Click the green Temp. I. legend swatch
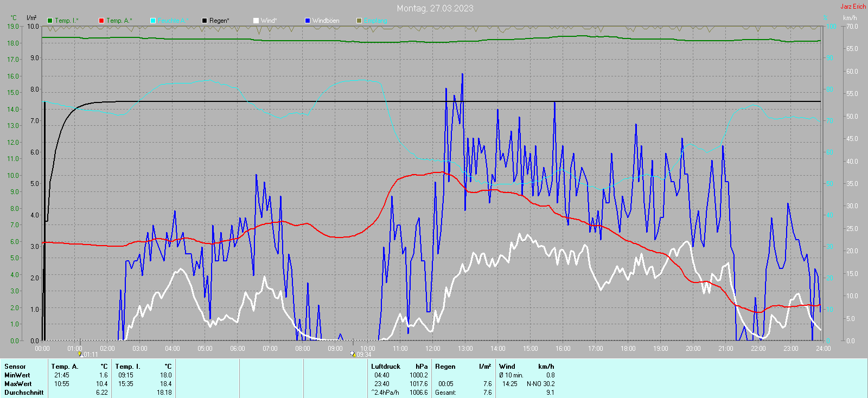 pos(50,21)
